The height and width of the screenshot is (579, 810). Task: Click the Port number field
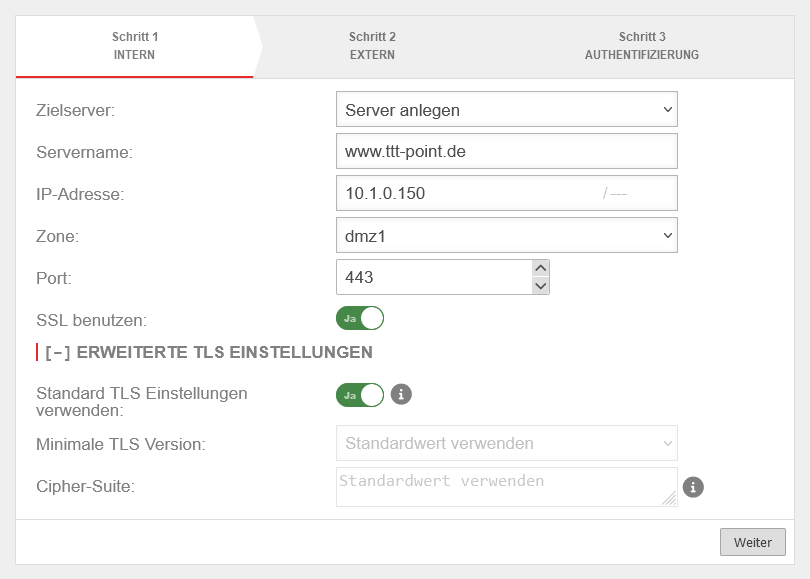[432, 277]
